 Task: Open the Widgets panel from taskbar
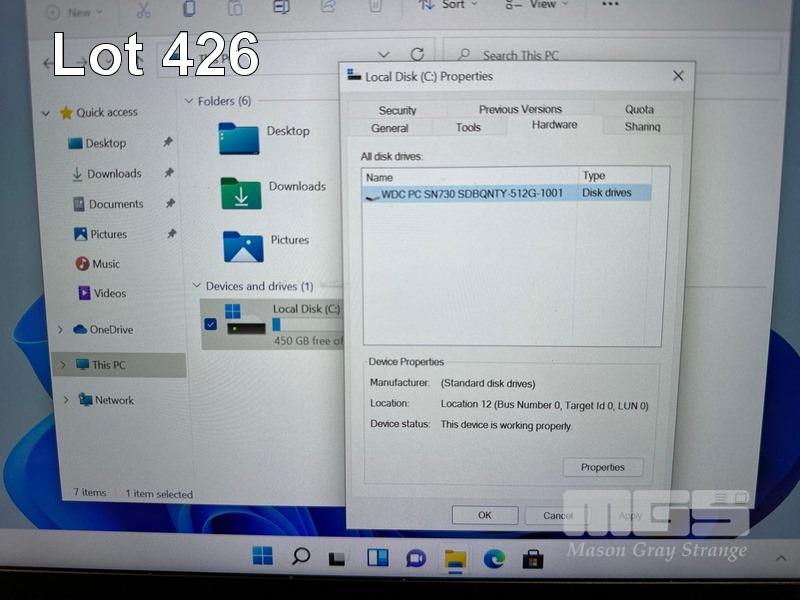(x=378, y=558)
